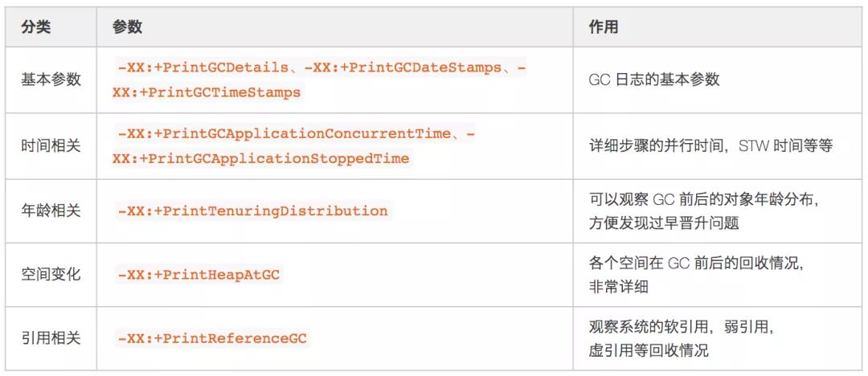Screen dimensions: 868x376
Task: Click the -XX:+PrintGCApplicationConcurrentTime parameter
Action: (284, 134)
